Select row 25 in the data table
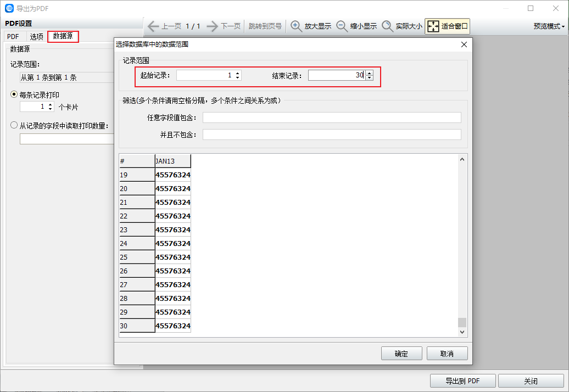This screenshot has width=569, height=392. coord(155,257)
